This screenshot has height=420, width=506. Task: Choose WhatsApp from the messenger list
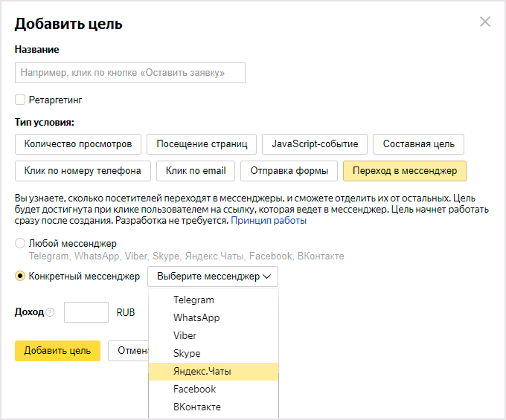point(196,318)
